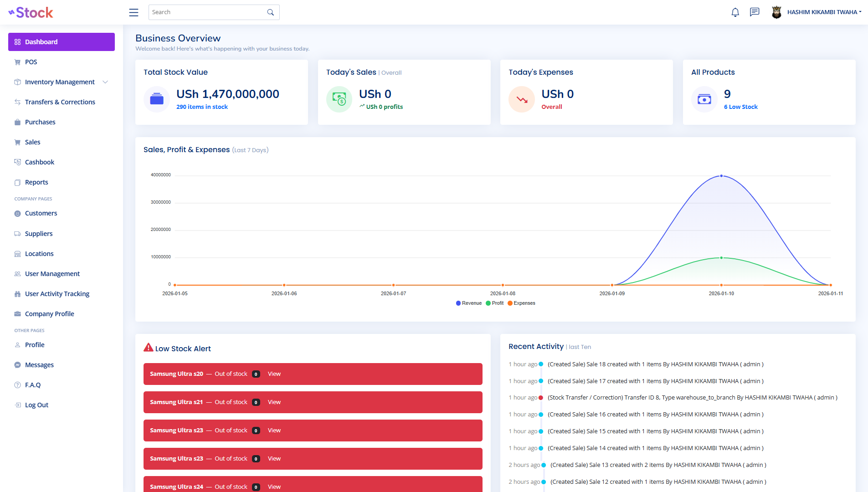
Task: Follow the 6 Low Stock link
Action: click(x=740, y=107)
